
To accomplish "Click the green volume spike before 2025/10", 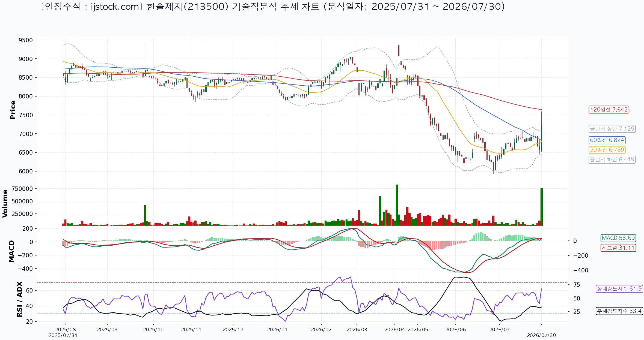I will pyautogui.click(x=145, y=215).
